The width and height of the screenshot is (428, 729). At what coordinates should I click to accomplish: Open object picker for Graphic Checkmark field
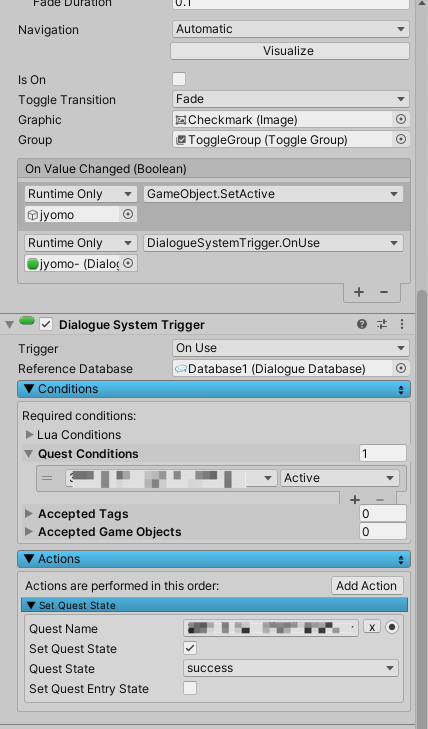[401, 119]
